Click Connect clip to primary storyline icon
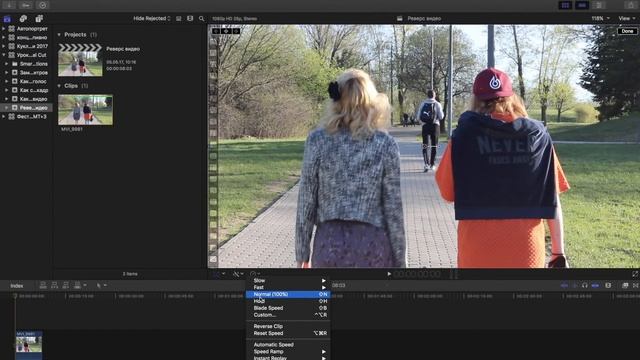This screenshot has height=360, width=640. [x=43, y=286]
